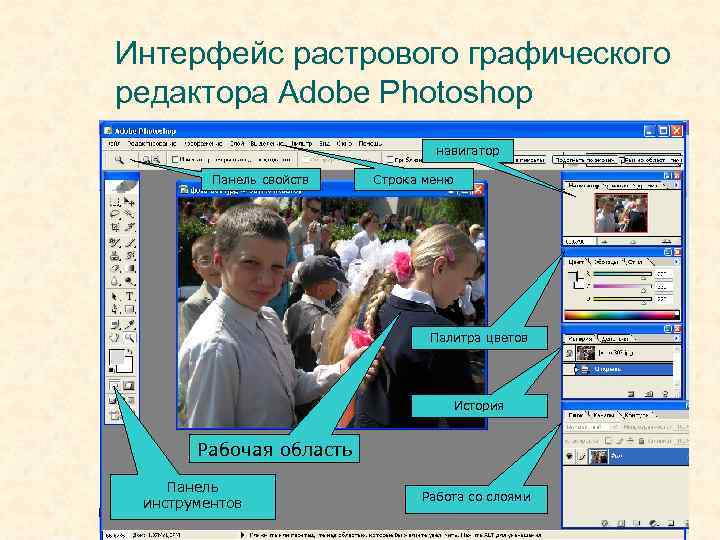
Task: Open Color panel options menu arrow
Action: click(676, 261)
